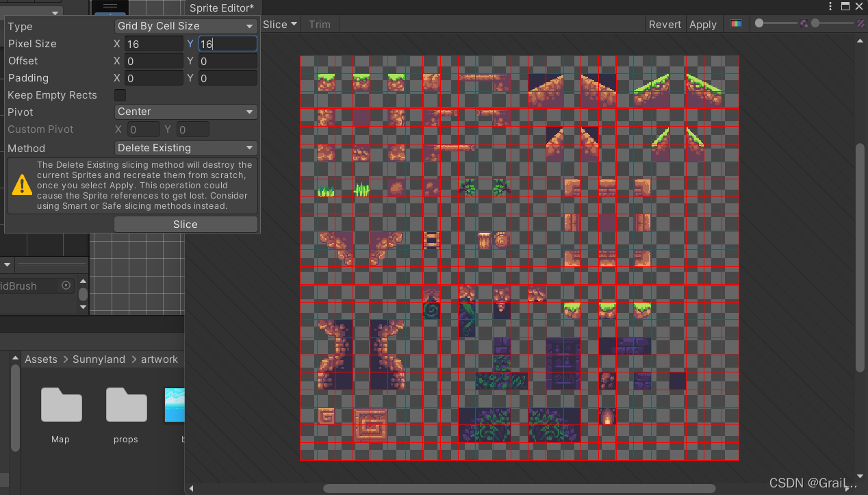Click Offset X input field
868x495 pixels.
tap(154, 61)
